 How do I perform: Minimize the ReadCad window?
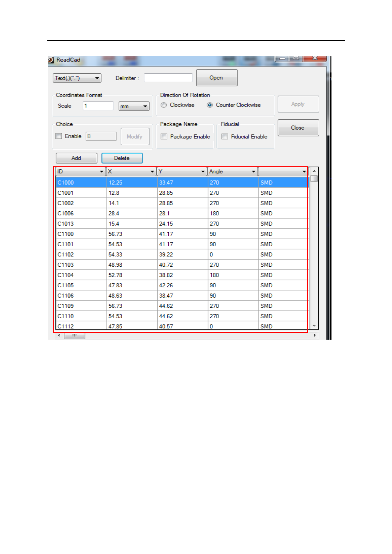click(x=282, y=58)
